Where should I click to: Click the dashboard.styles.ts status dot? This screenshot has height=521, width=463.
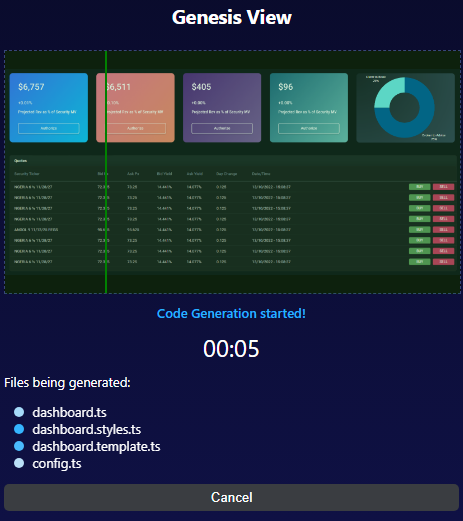click(19, 429)
